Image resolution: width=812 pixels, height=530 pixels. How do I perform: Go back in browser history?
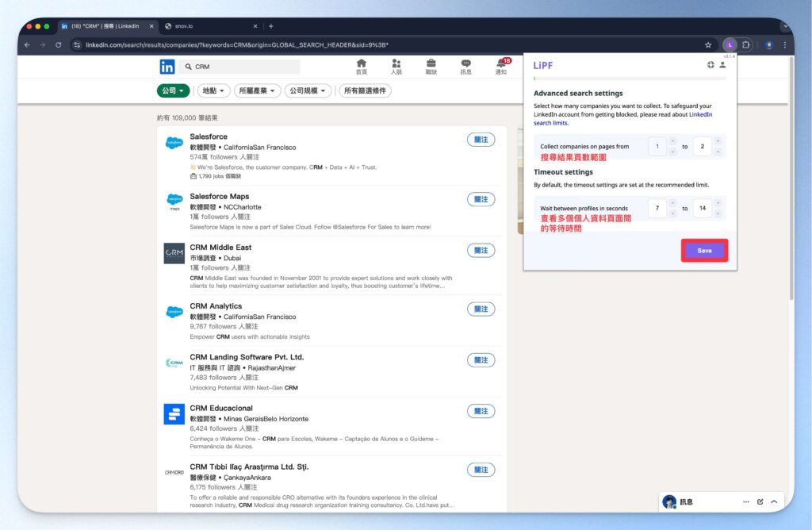[27, 45]
